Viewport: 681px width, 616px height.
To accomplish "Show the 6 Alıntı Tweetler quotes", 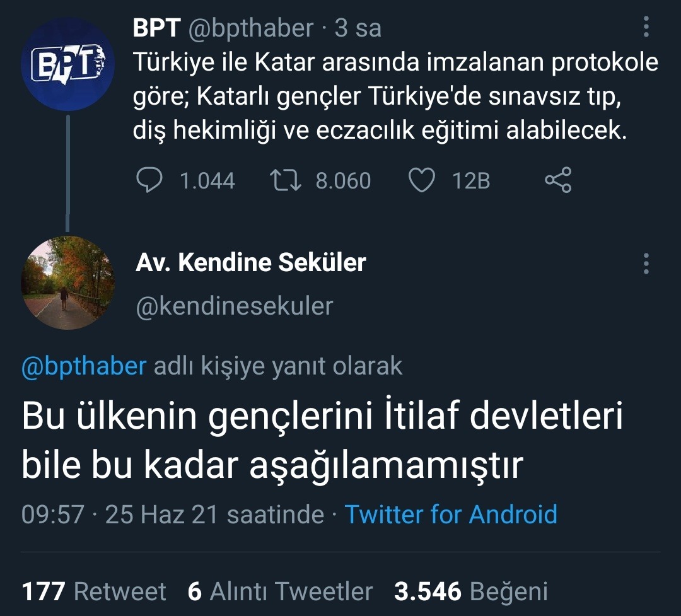I will click(x=280, y=591).
